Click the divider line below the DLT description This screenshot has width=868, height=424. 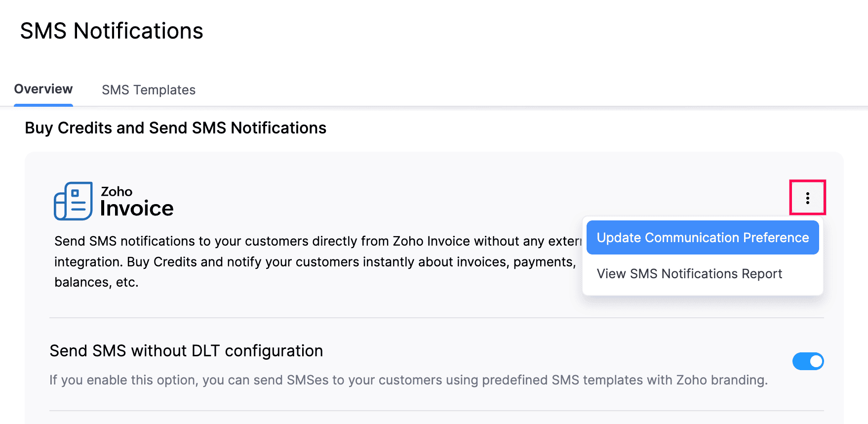point(436,411)
